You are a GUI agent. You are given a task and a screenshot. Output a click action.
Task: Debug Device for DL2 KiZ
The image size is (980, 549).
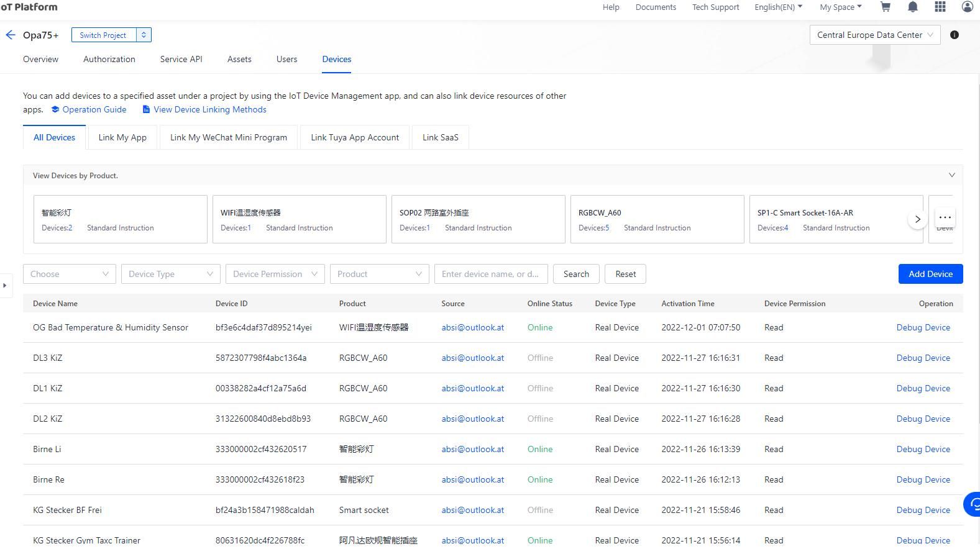pyautogui.click(x=923, y=419)
